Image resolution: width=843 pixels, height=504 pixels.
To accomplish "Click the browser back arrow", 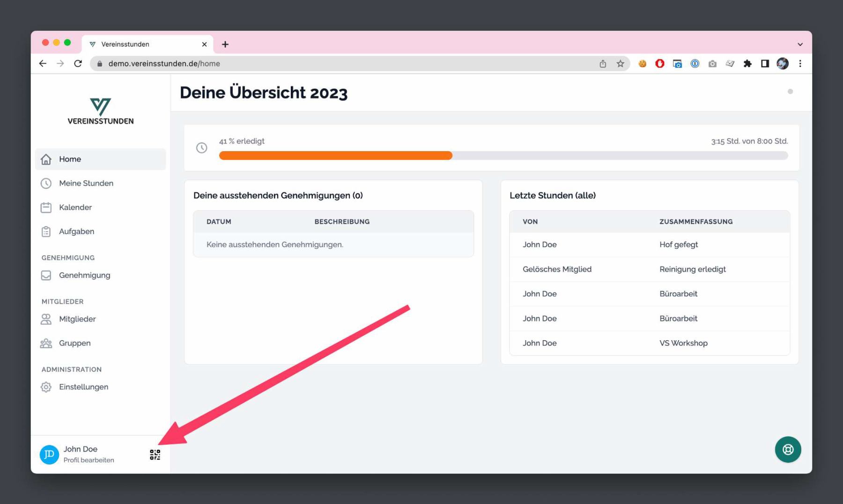I will click(x=43, y=63).
